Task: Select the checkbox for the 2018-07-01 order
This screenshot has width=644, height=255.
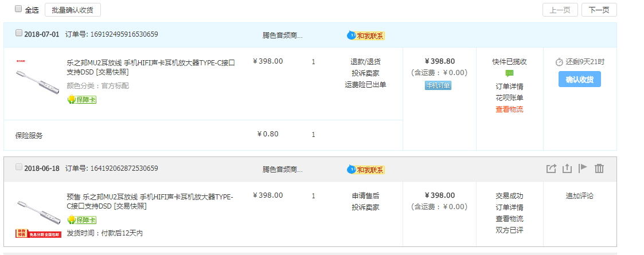Action: pyautogui.click(x=19, y=33)
